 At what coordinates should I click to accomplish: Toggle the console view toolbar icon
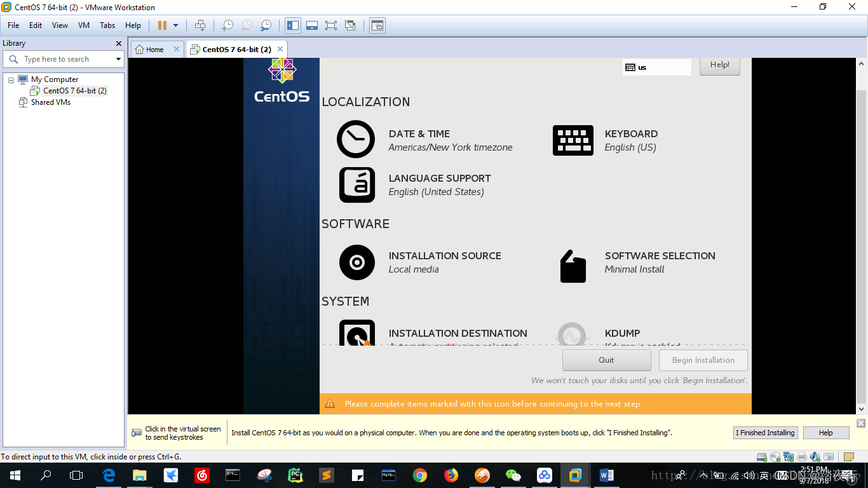coord(377,25)
